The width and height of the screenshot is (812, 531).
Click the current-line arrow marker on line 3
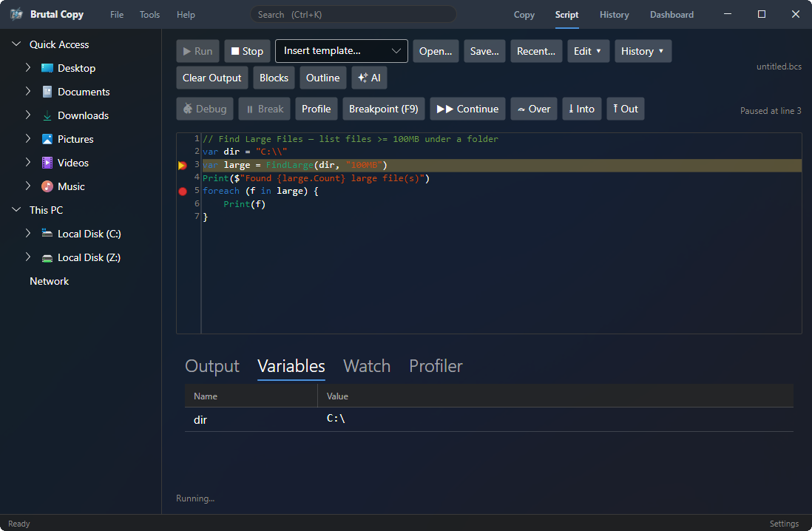[182, 165]
